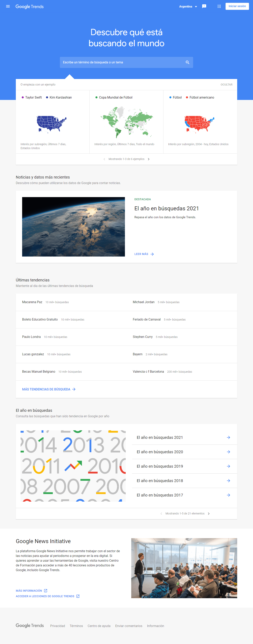Open Información footer link
This screenshot has width=253, height=644.
[155, 626]
